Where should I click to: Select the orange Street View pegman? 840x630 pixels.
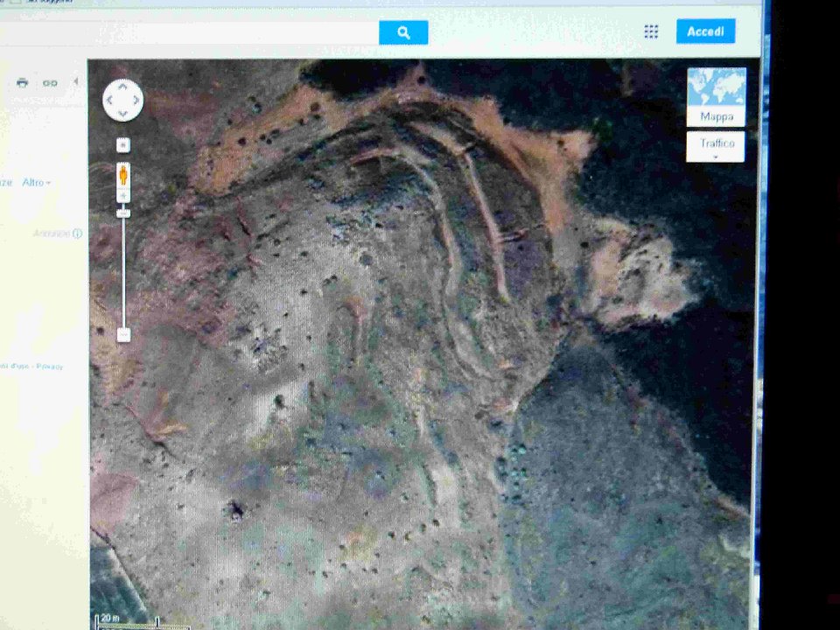click(x=123, y=176)
